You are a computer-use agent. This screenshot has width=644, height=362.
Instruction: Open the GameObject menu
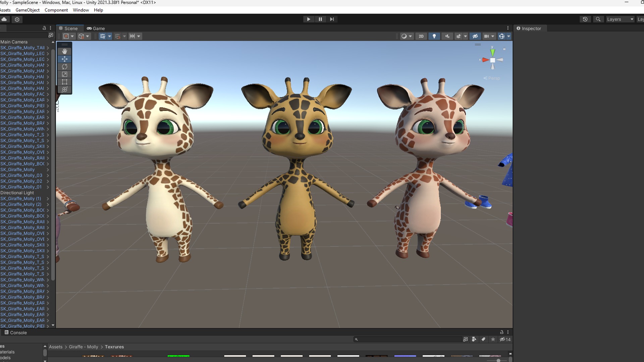click(28, 10)
